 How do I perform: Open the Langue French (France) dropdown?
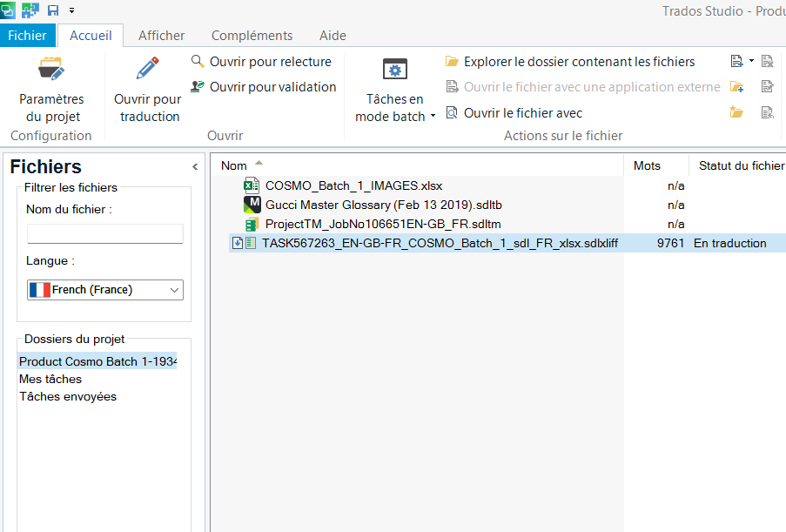pyautogui.click(x=105, y=290)
